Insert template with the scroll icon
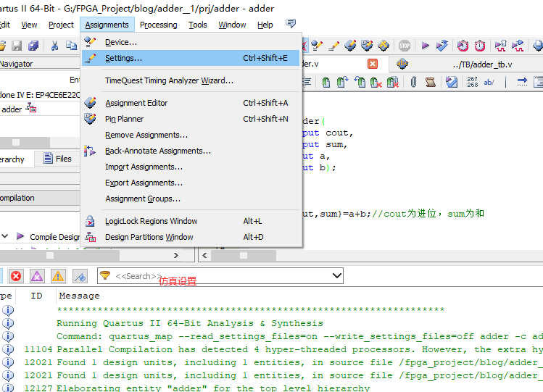543x392 pixels. click(430, 82)
